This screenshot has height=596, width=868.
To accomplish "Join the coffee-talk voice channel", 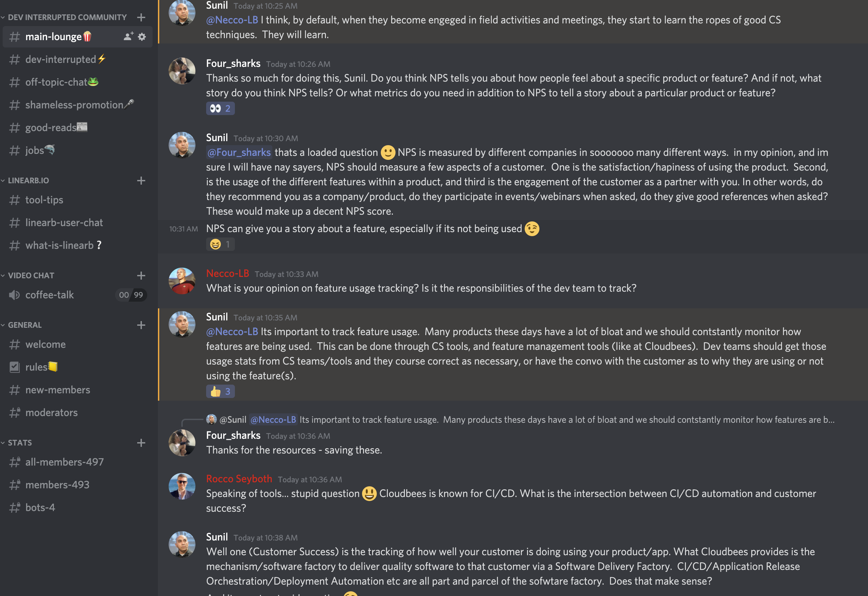I will coord(50,295).
